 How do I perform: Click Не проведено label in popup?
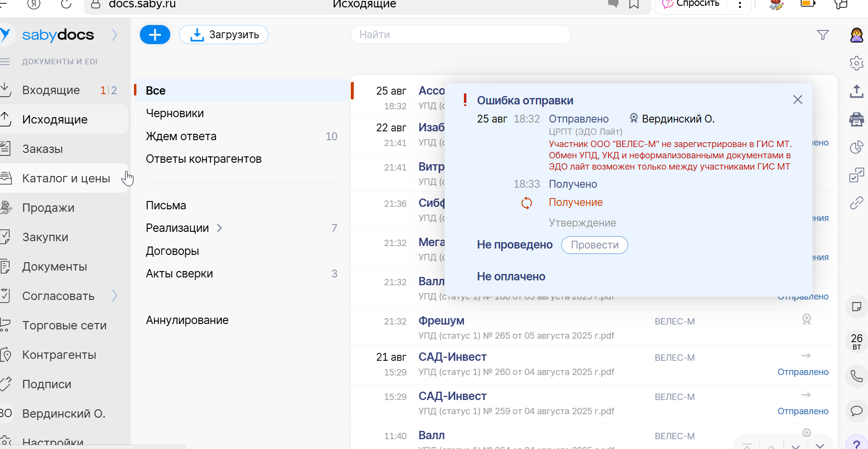click(x=515, y=245)
